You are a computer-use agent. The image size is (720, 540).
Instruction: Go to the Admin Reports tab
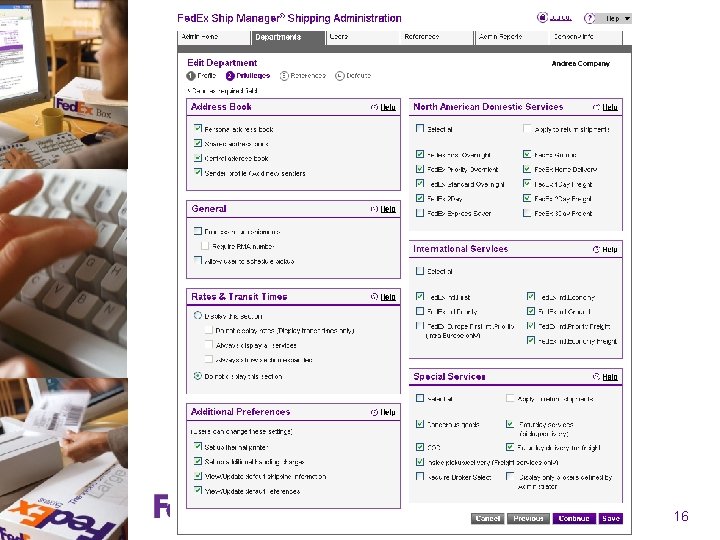click(x=511, y=37)
